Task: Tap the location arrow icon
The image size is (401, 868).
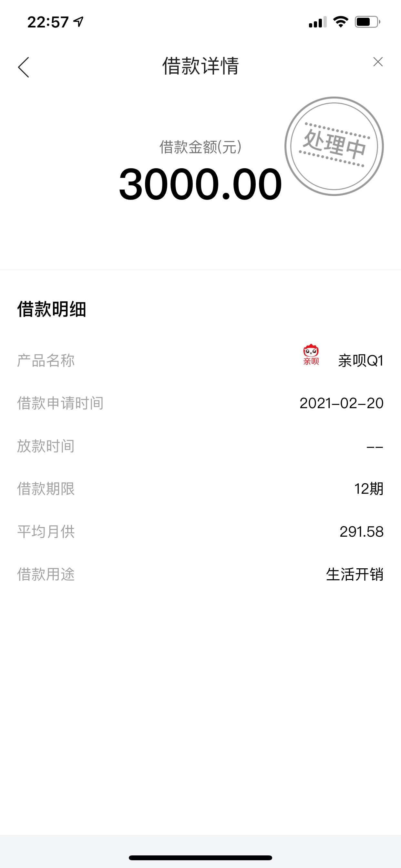Action: pos(78,22)
